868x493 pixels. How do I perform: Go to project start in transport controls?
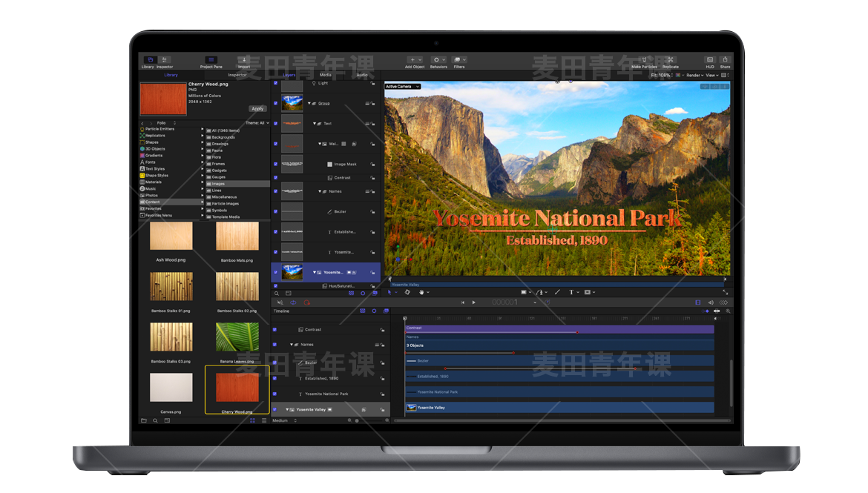click(463, 302)
